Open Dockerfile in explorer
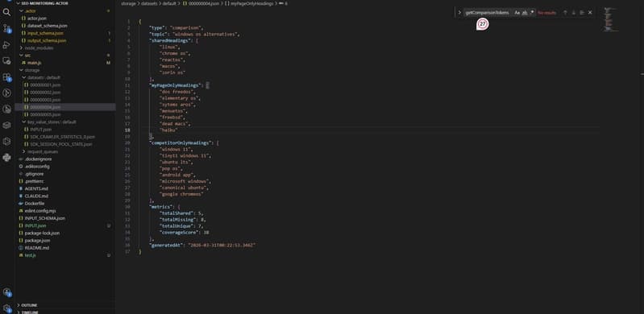The width and height of the screenshot is (644, 314). [35, 203]
